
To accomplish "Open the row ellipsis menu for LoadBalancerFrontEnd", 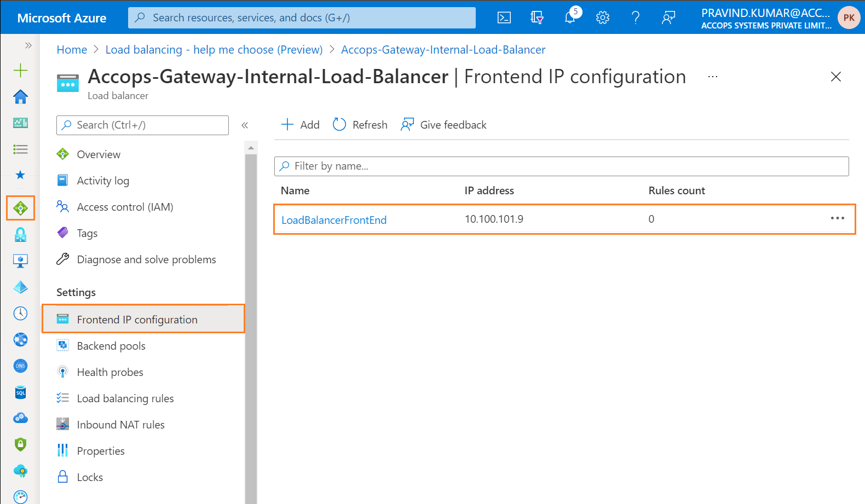I will coord(838,218).
